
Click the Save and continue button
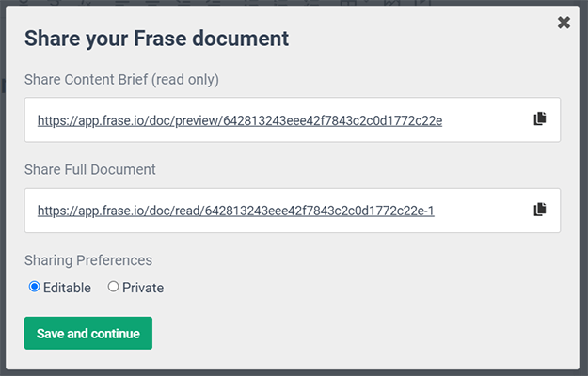[x=87, y=334]
